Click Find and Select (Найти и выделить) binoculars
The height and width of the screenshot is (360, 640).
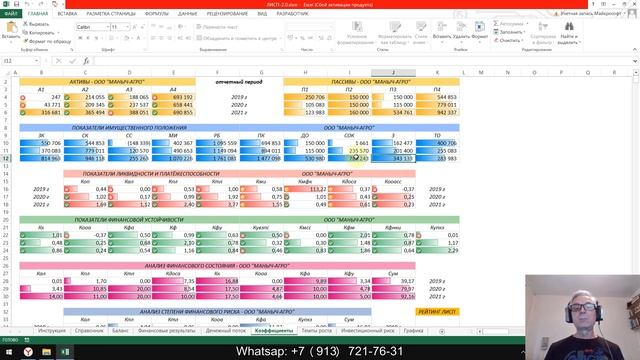pos(569,27)
